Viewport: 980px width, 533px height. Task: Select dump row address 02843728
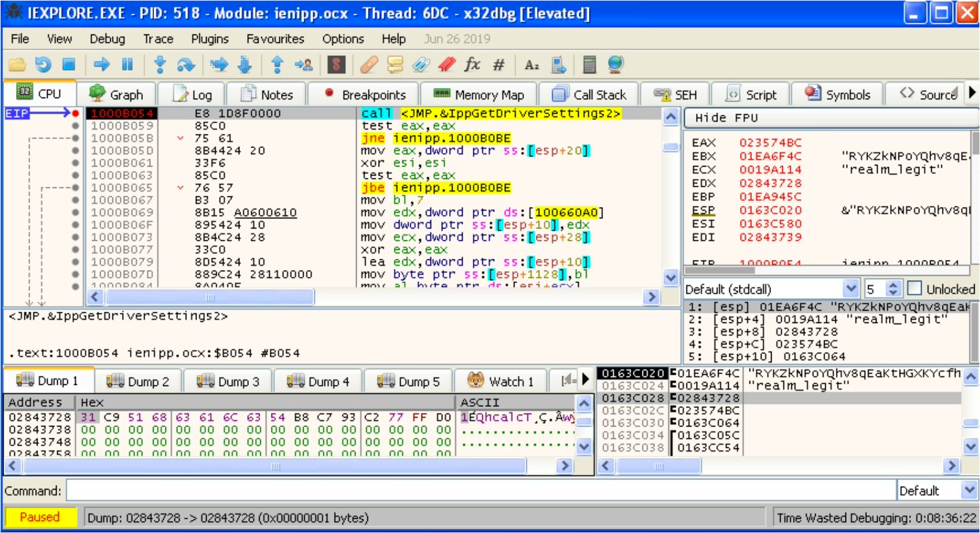coord(40,417)
